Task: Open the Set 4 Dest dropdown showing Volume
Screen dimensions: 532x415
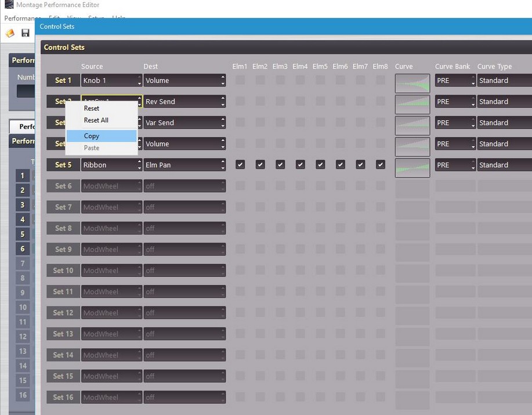Action: tap(184, 144)
